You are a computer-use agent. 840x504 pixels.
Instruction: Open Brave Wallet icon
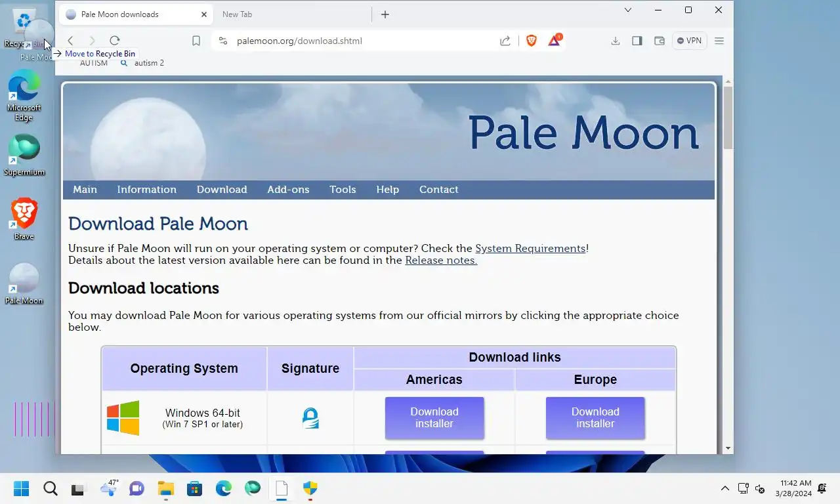(x=660, y=41)
